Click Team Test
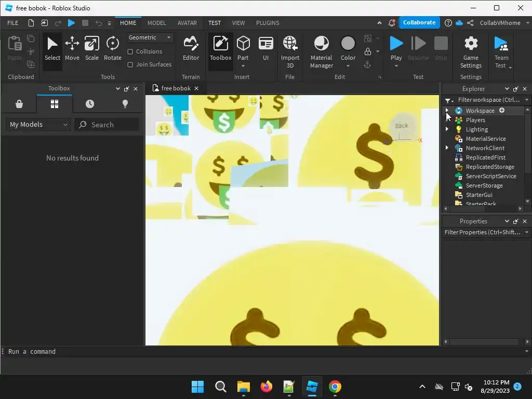 tap(501, 52)
